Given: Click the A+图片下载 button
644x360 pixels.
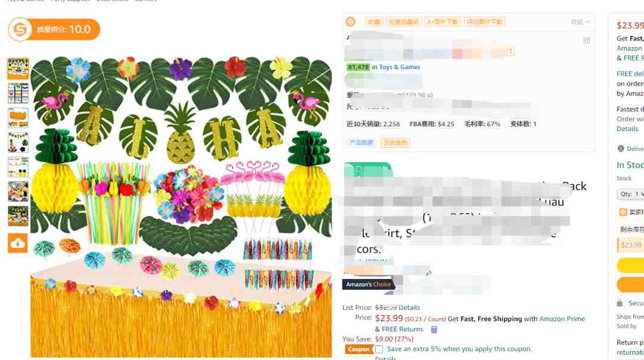Looking at the screenshot, I should pos(442,22).
